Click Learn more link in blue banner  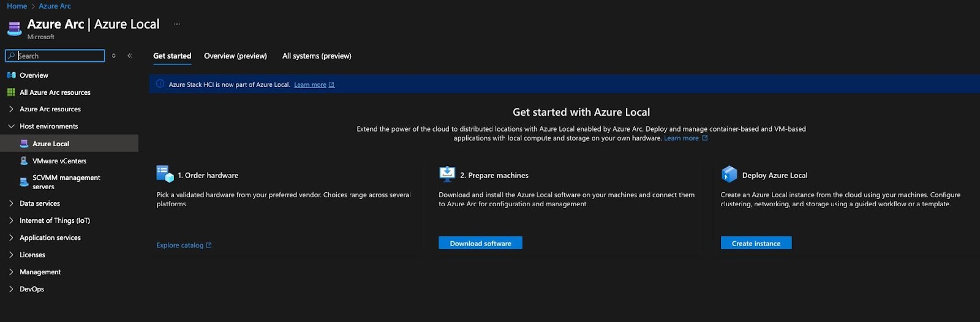[310, 84]
